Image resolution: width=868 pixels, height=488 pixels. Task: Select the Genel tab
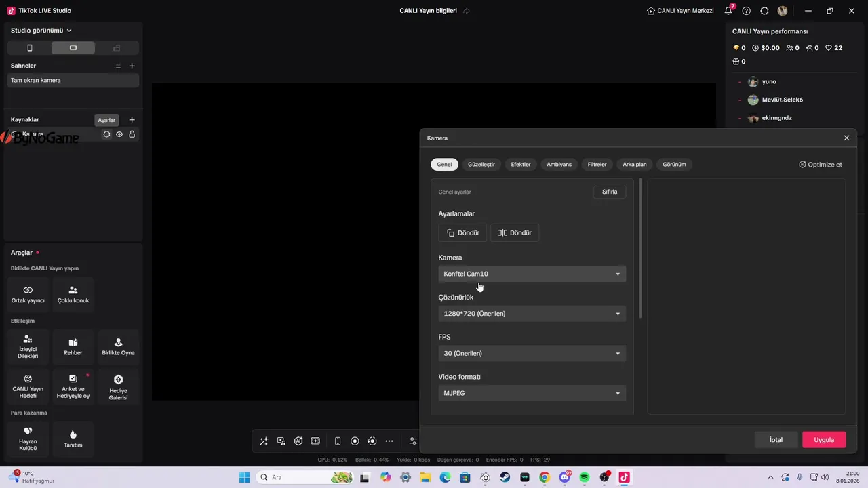[x=444, y=165]
